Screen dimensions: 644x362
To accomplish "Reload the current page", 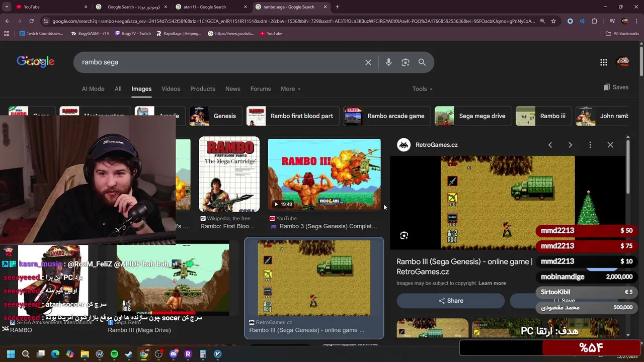I will tap(31, 21).
